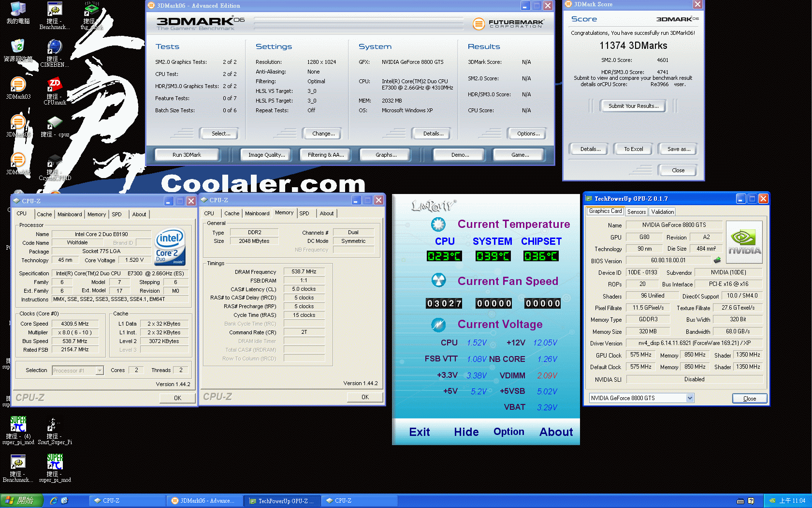This screenshot has width=812, height=508.
Task: Click the GPU-Z Name field NVIDIA GeForce 8800 GTS
Action: coord(674,225)
